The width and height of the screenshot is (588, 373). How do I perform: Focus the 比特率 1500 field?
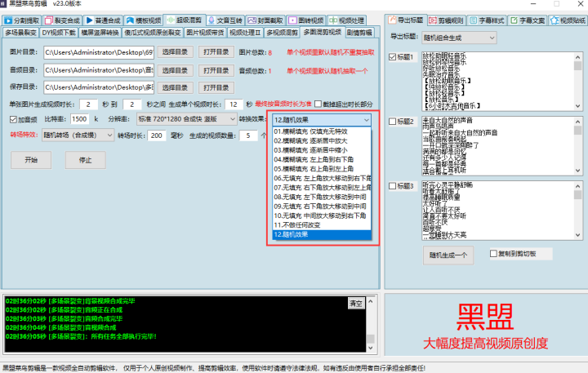79,119
